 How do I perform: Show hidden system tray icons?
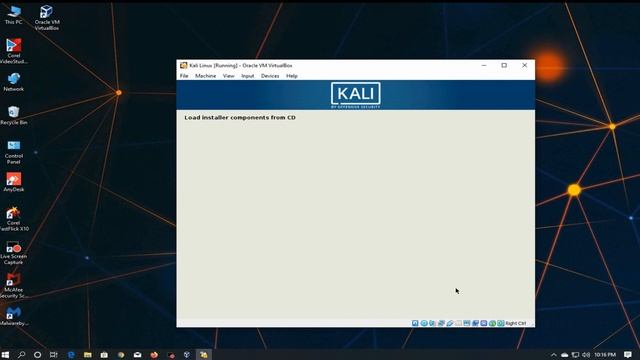[553, 355]
